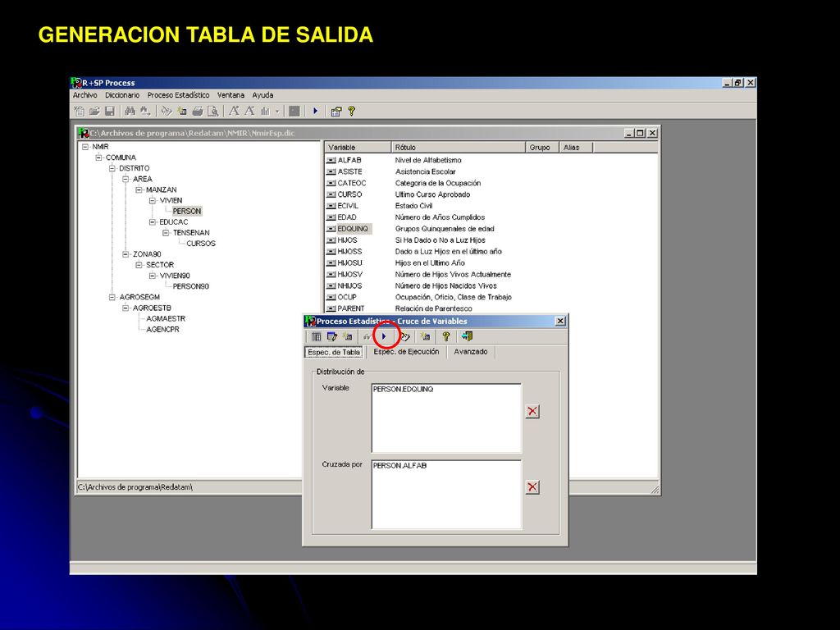Select the AGENCPR entity in the tree
Viewport: 840px width, 630px height.
coord(163,330)
